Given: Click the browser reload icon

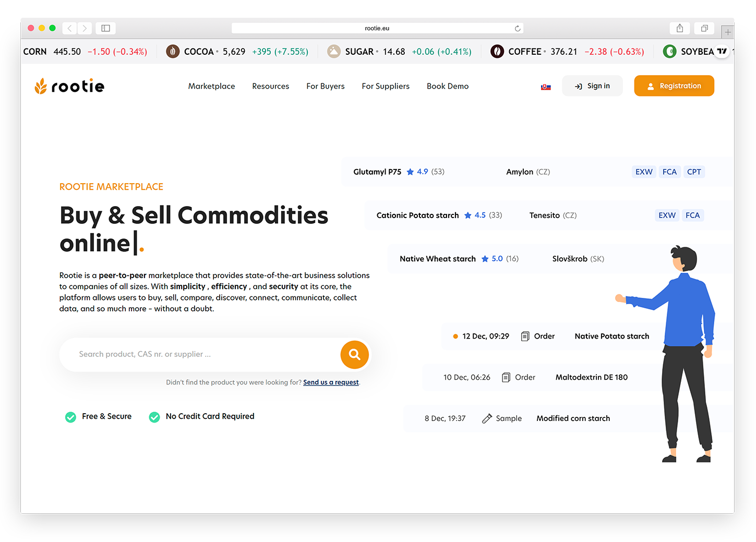Looking at the screenshot, I should tap(517, 28).
